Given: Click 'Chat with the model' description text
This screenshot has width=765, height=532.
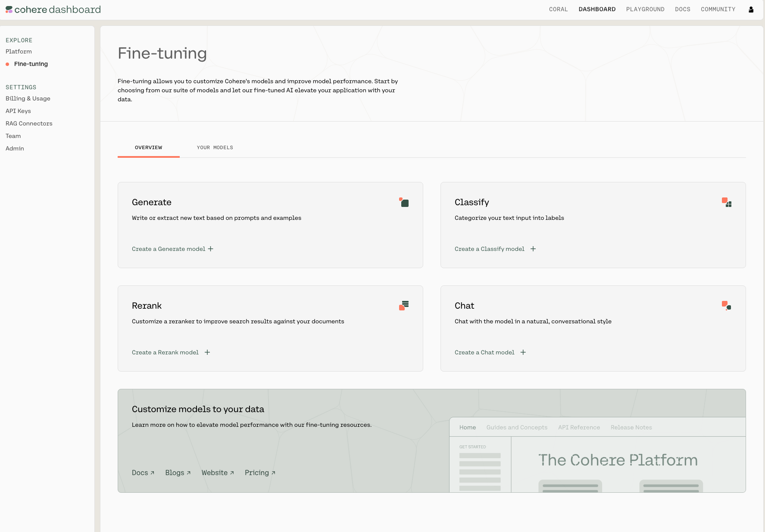Looking at the screenshot, I should point(533,321).
